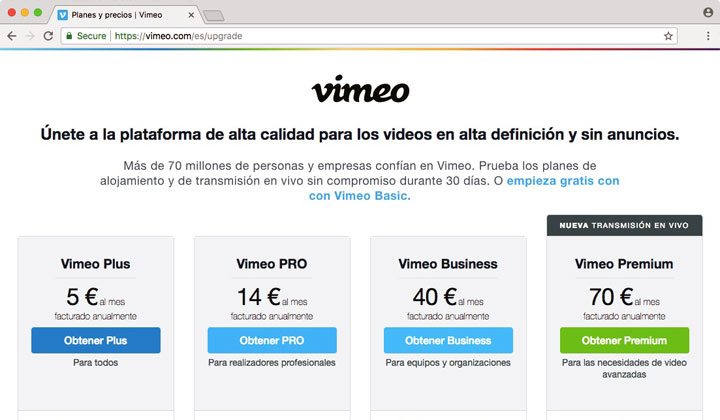Focus the address bar with vimeo.com/es/upgrade
This screenshot has width=720, height=420.
pos(367,36)
